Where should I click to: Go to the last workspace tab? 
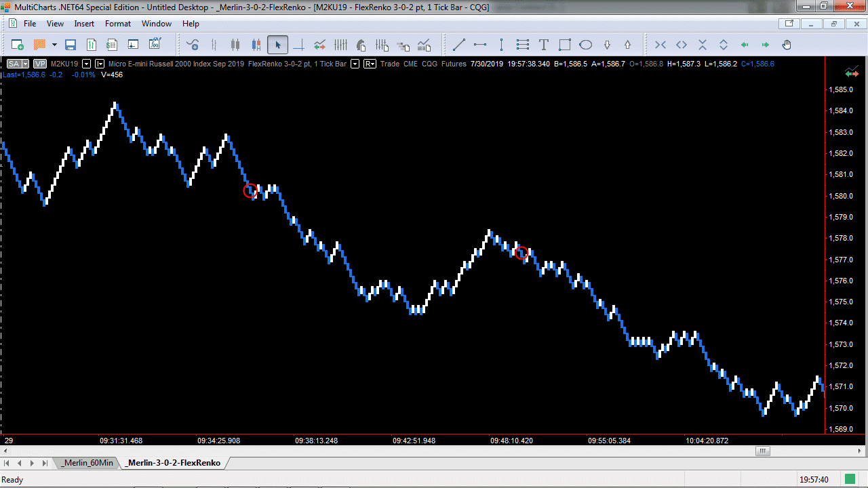tap(44, 463)
